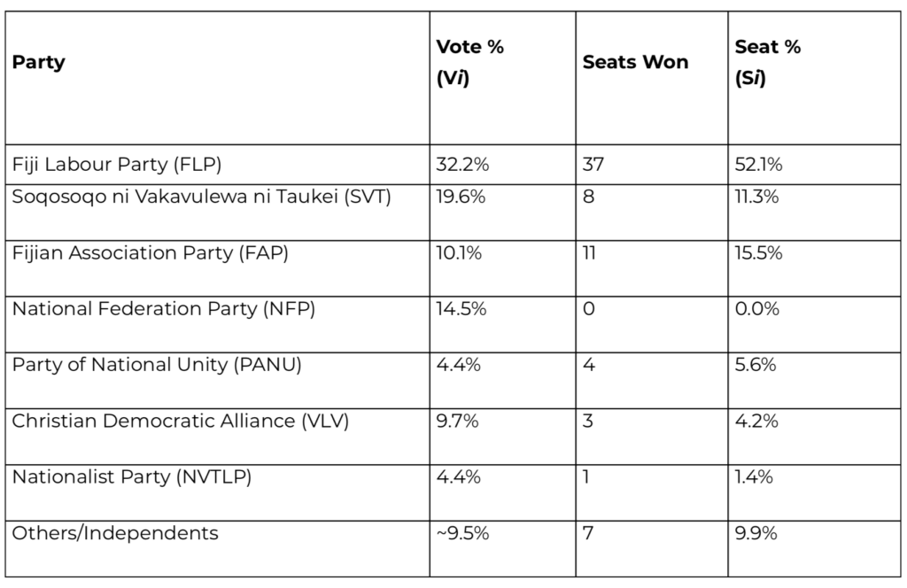Viewport: 907px width, 588px height.
Task: Select the National Federation Party (NFP) cell
Action: pos(163,309)
